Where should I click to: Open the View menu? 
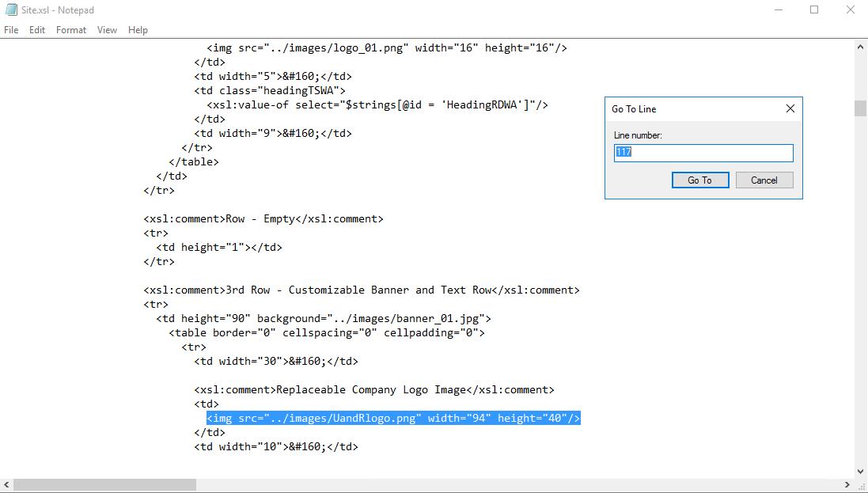pyautogui.click(x=107, y=29)
